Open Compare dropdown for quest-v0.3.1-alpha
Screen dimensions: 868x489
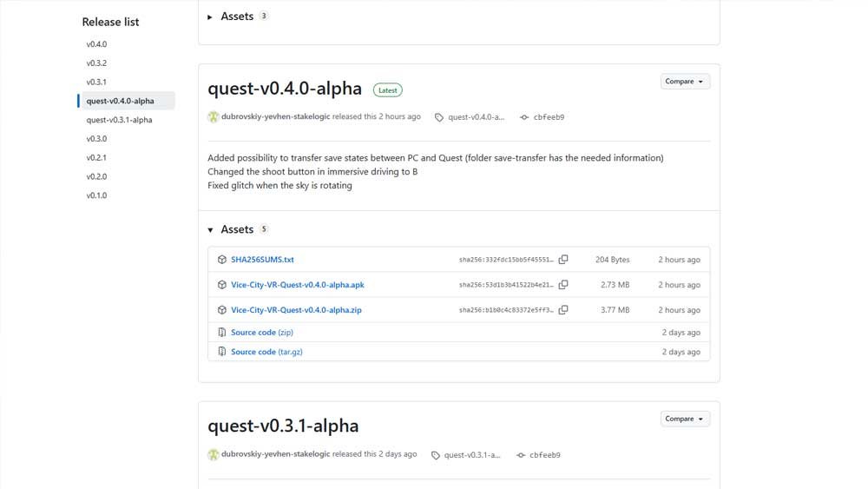[x=685, y=419]
